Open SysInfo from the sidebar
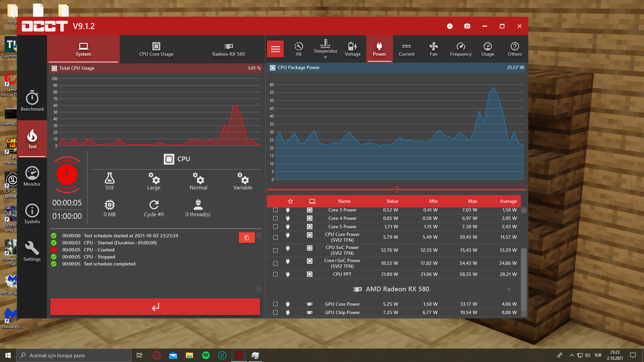644x362 pixels. 32,214
